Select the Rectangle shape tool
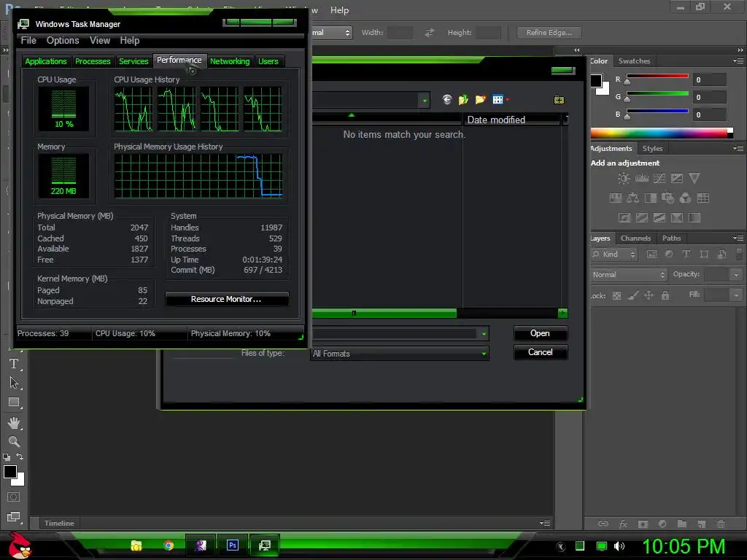Viewport: 747px width, 560px height. [x=14, y=402]
